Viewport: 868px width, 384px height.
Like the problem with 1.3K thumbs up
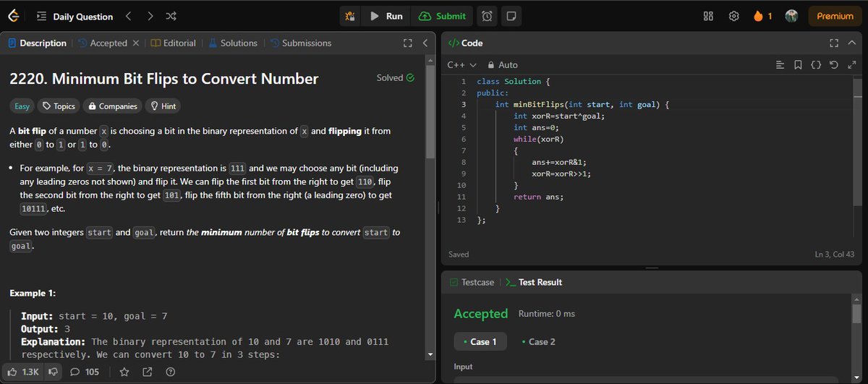[x=23, y=372]
